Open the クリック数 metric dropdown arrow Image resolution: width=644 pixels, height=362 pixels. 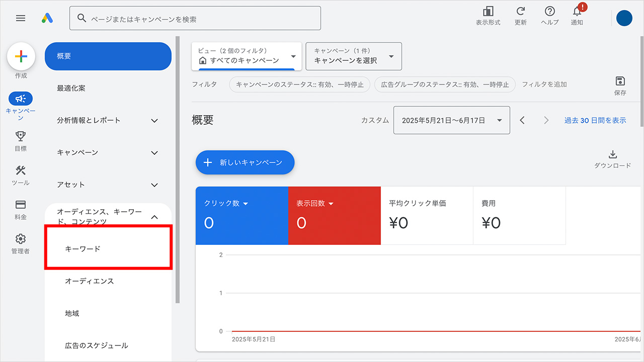coord(246,204)
